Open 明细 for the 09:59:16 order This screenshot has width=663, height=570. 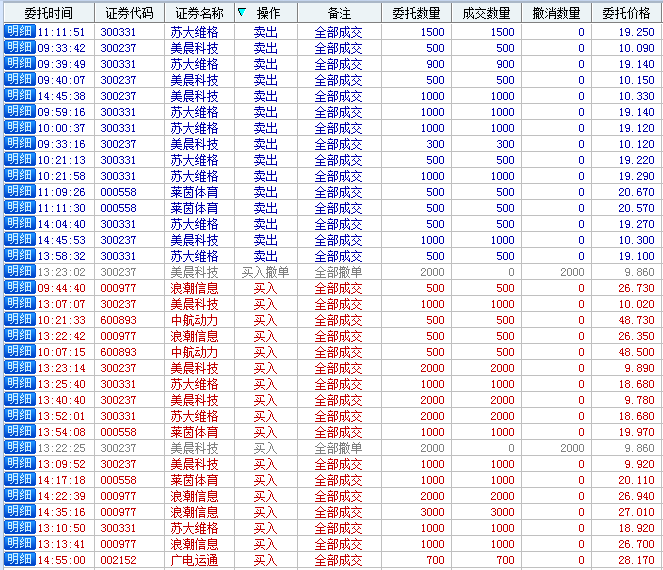pyautogui.click(x=19, y=112)
